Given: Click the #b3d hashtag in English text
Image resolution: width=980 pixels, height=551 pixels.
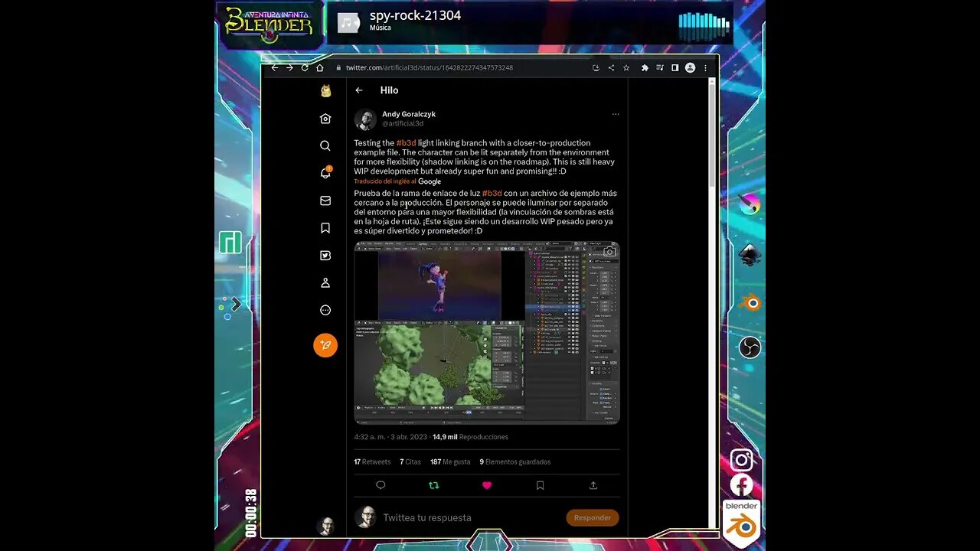Looking at the screenshot, I should (406, 143).
